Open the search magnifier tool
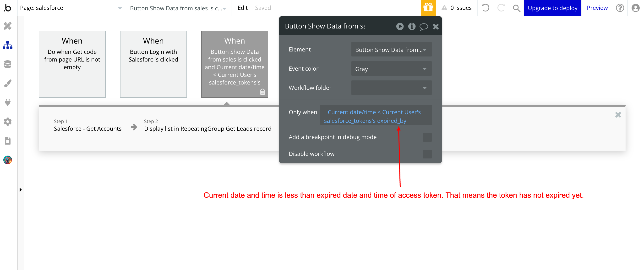The image size is (644, 270). 517,8
